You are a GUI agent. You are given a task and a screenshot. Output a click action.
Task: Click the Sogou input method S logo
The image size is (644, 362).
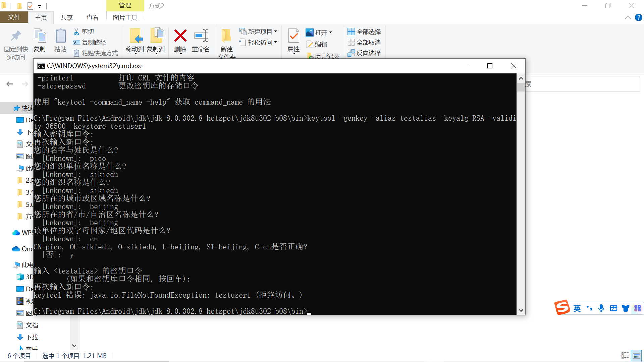pyautogui.click(x=562, y=307)
